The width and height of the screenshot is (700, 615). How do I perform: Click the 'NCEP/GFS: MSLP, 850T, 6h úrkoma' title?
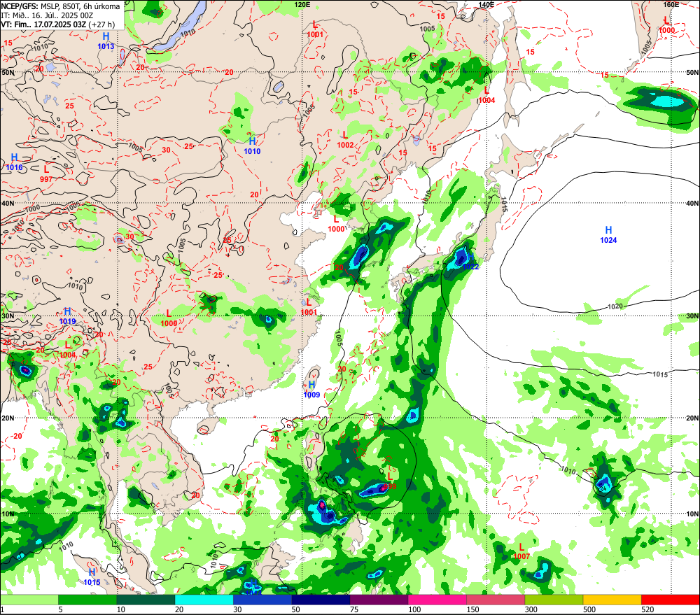60,6
